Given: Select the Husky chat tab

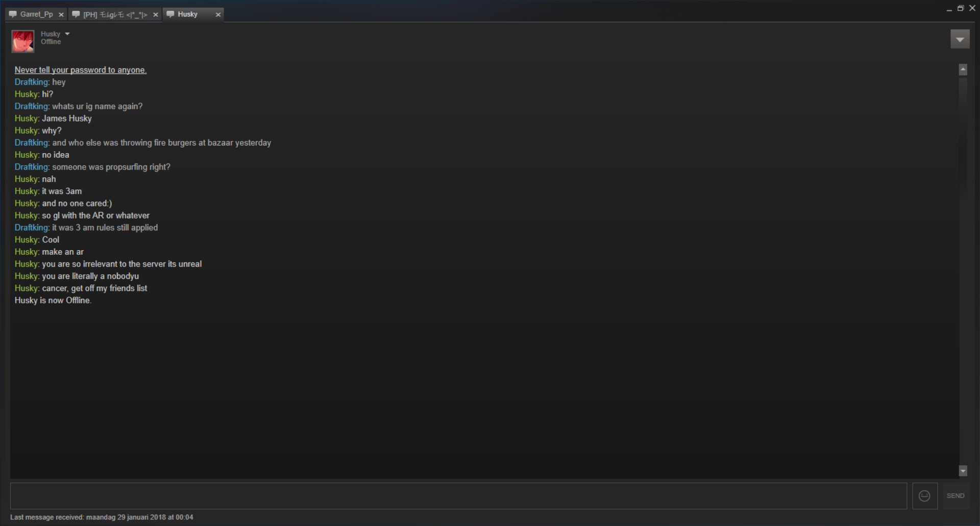Looking at the screenshot, I should [193, 14].
